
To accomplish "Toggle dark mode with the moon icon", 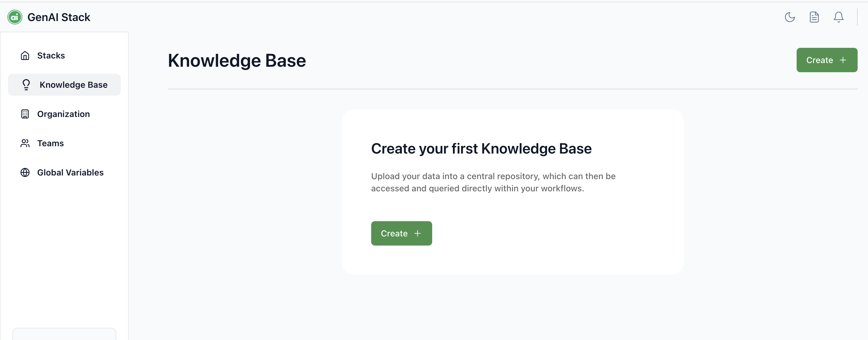I will point(790,17).
